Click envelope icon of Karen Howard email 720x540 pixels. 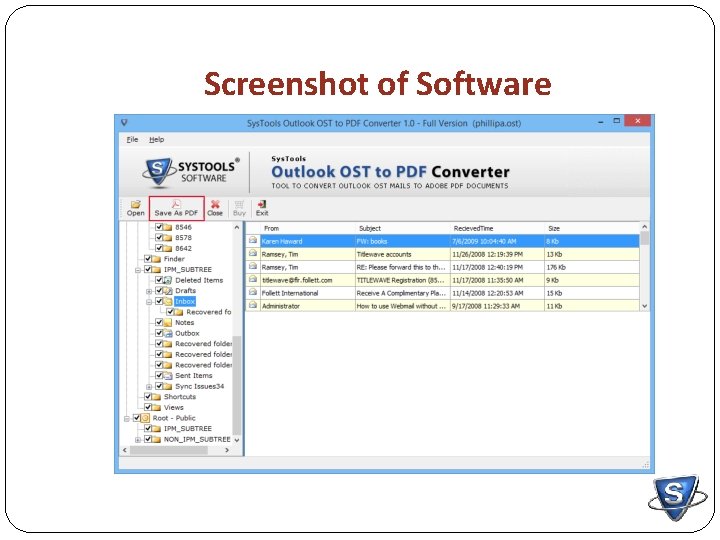tap(253, 240)
